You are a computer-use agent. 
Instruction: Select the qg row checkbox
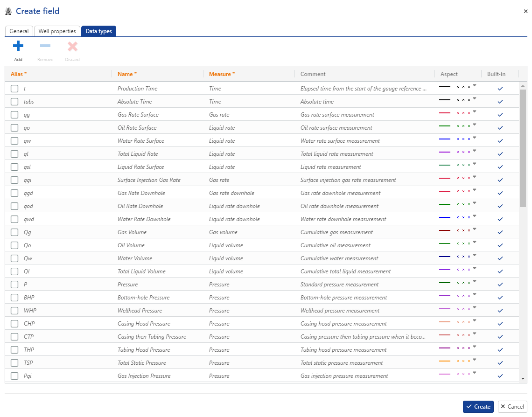14,115
